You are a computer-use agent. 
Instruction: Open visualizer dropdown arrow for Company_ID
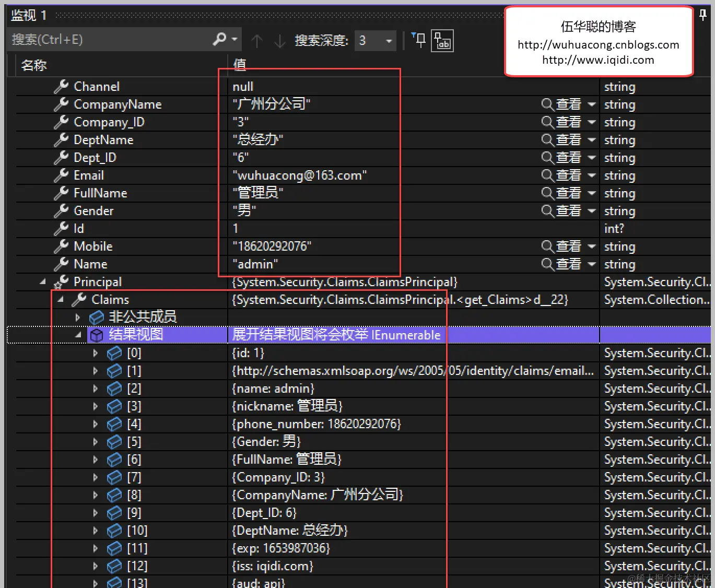(x=592, y=122)
